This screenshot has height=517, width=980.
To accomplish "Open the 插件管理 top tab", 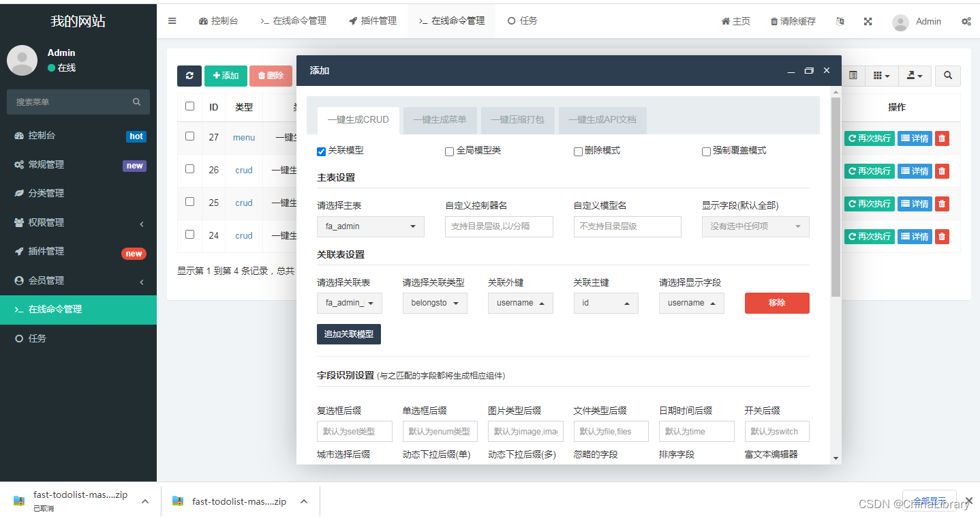I will point(373,21).
